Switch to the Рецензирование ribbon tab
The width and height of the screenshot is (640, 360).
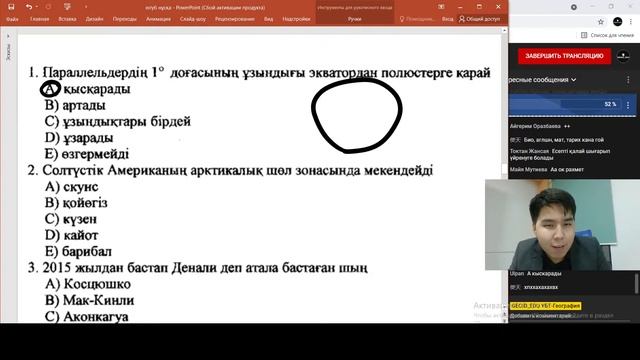tap(235, 19)
